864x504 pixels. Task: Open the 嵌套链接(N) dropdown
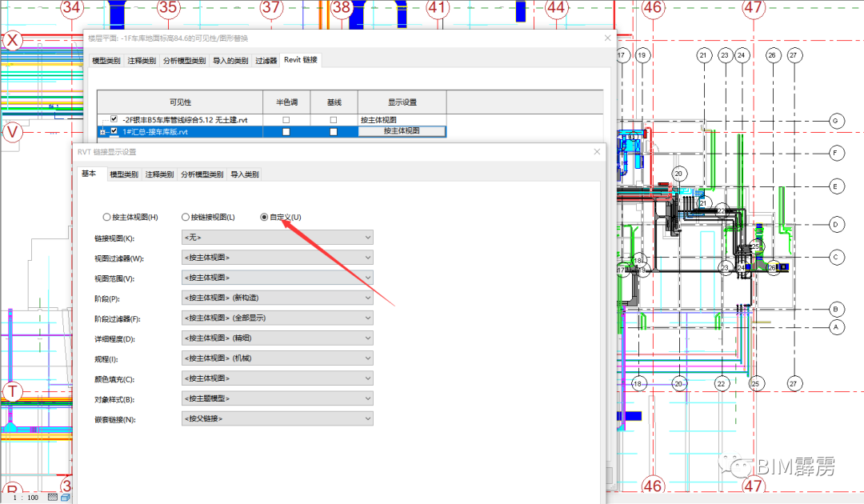tap(277, 418)
